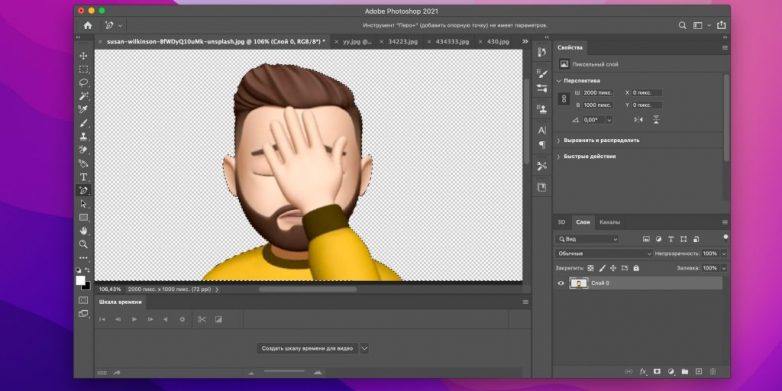Toggle lock all for the layer
Image resolution: width=782 pixels, height=391 pixels.
(636, 268)
